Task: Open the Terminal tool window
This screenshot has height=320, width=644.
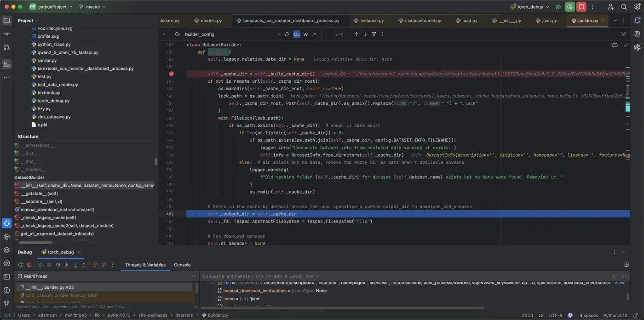Action: click(6, 277)
